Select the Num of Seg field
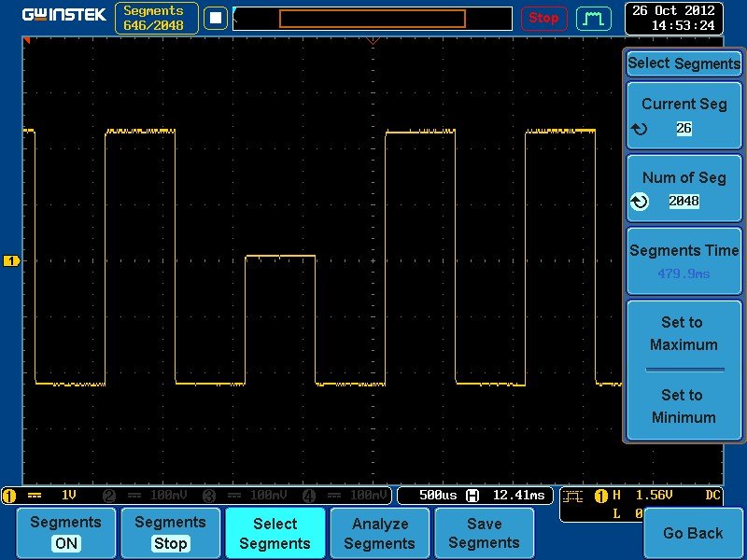Image resolution: width=747 pixels, height=560 pixels. pyautogui.click(x=684, y=189)
